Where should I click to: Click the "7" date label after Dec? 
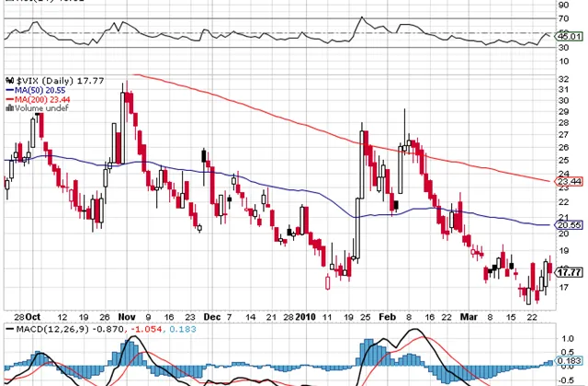[x=229, y=317]
